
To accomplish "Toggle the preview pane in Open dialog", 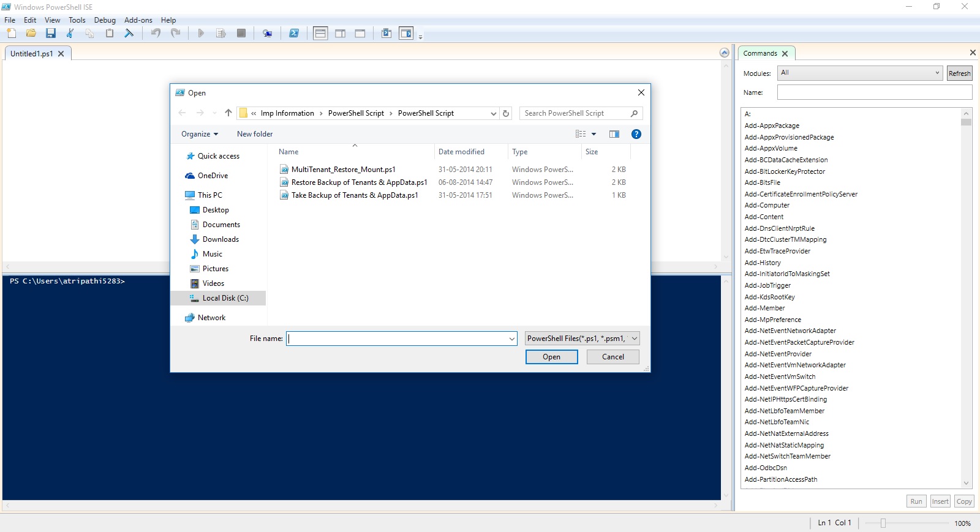I will coord(614,134).
